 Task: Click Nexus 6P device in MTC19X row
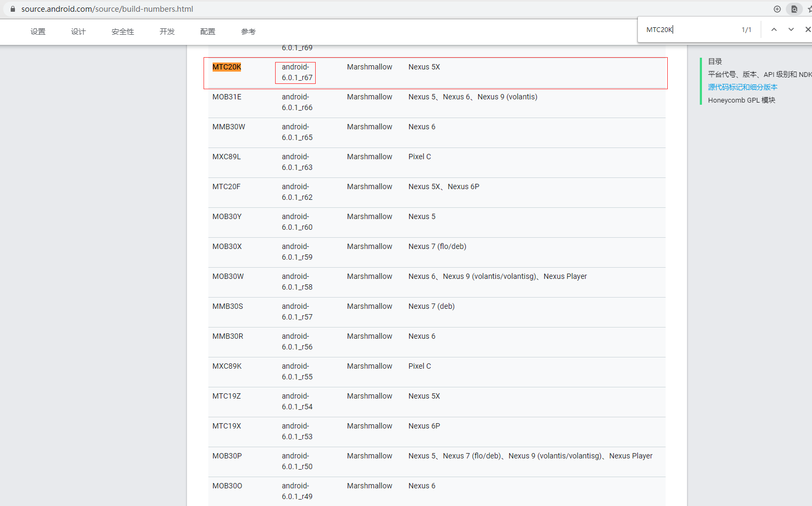(424, 426)
